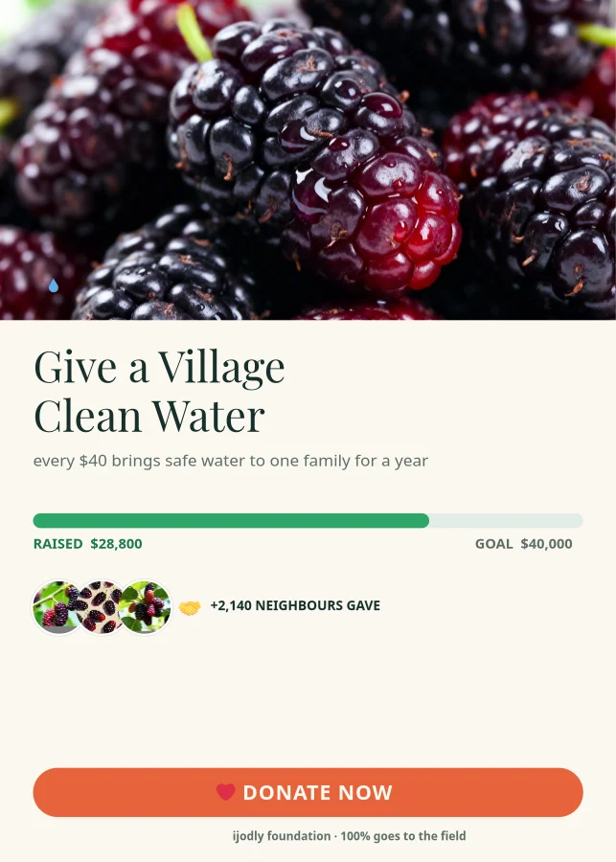Select the $40,000 goal amount
The width and height of the screenshot is (616, 862).
tap(546, 544)
